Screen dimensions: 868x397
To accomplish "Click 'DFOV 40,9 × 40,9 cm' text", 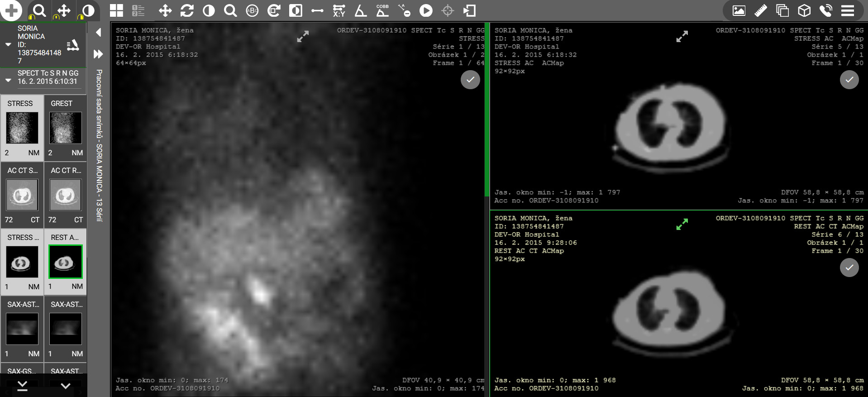I will point(443,380).
